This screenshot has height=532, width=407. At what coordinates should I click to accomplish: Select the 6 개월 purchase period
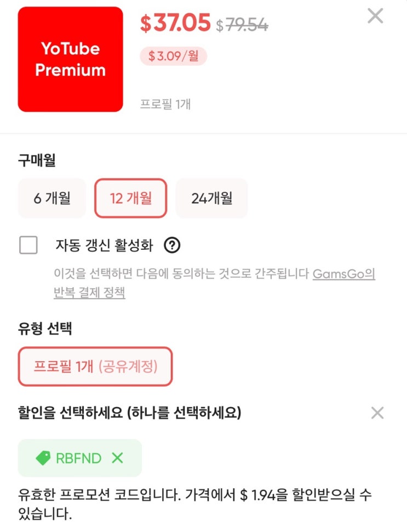[x=52, y=198]
